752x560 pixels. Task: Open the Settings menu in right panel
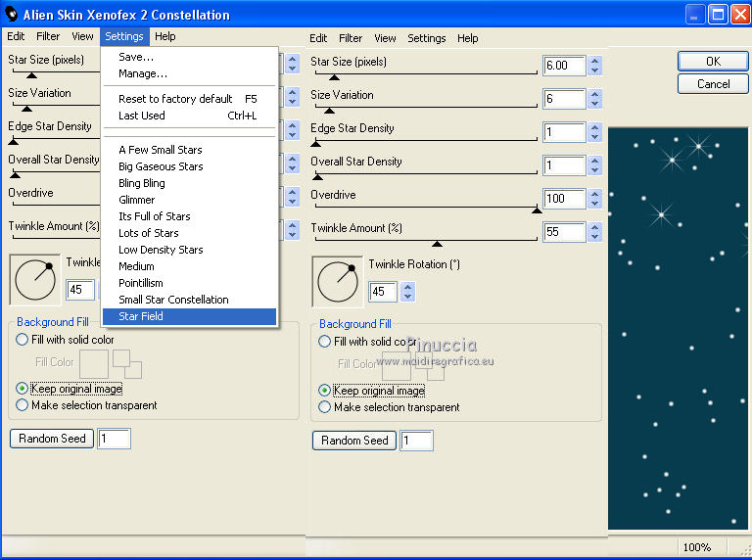[x=426, y=38]
